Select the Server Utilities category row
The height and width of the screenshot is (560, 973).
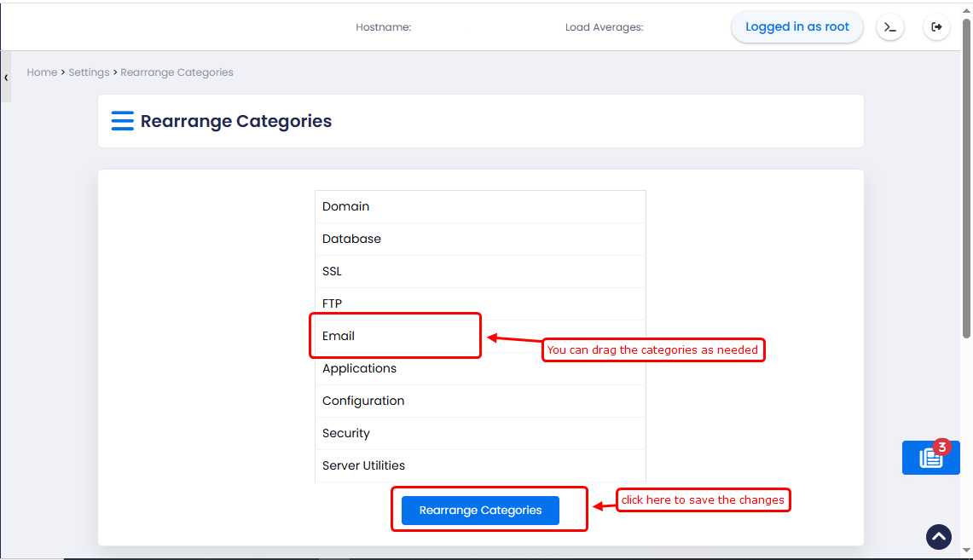point(480,465)
